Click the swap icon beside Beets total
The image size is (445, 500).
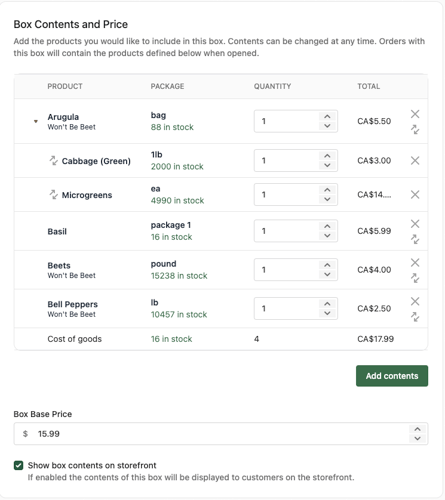415,278
